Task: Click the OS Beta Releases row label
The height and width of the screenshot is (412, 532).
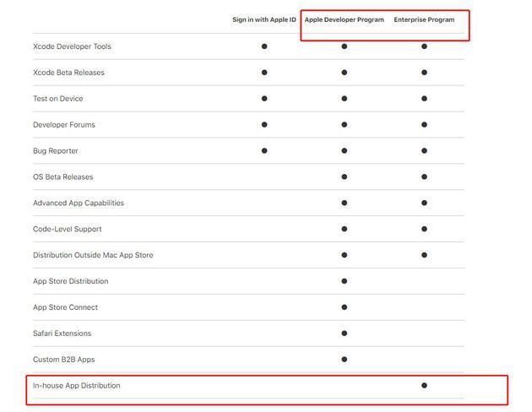Action: tap(62, 177)
